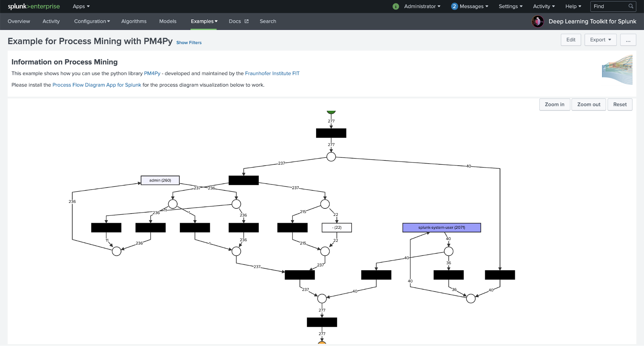Image resolution: width=644 pixels, height=346 pixels.
Task: Select the - (22) node
Action: [x=337, y=227]
